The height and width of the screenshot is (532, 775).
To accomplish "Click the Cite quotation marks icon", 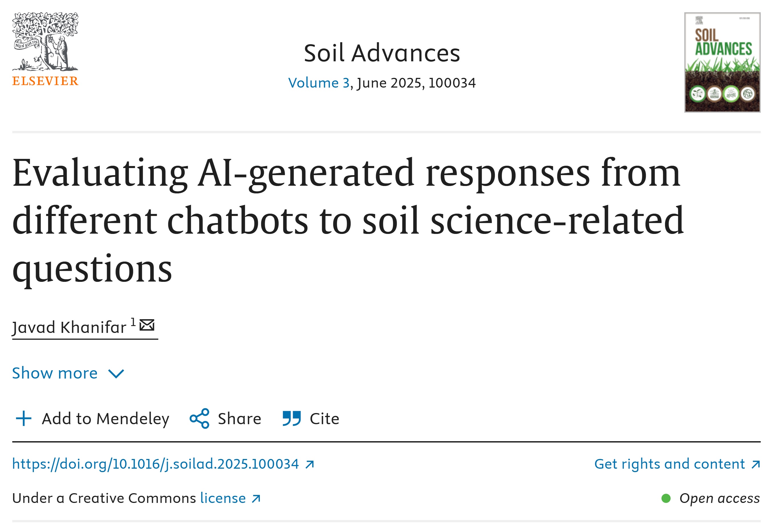I will [292, 418].
